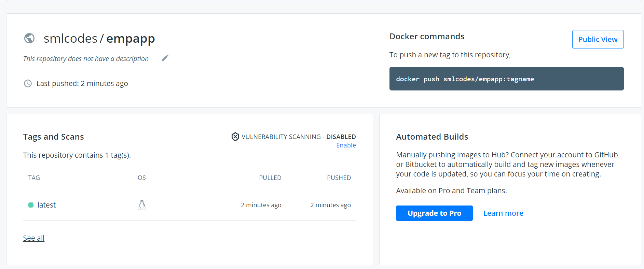This screenshot has width=644, height=269.
Task: Open the Public View page
Action: 598,39
